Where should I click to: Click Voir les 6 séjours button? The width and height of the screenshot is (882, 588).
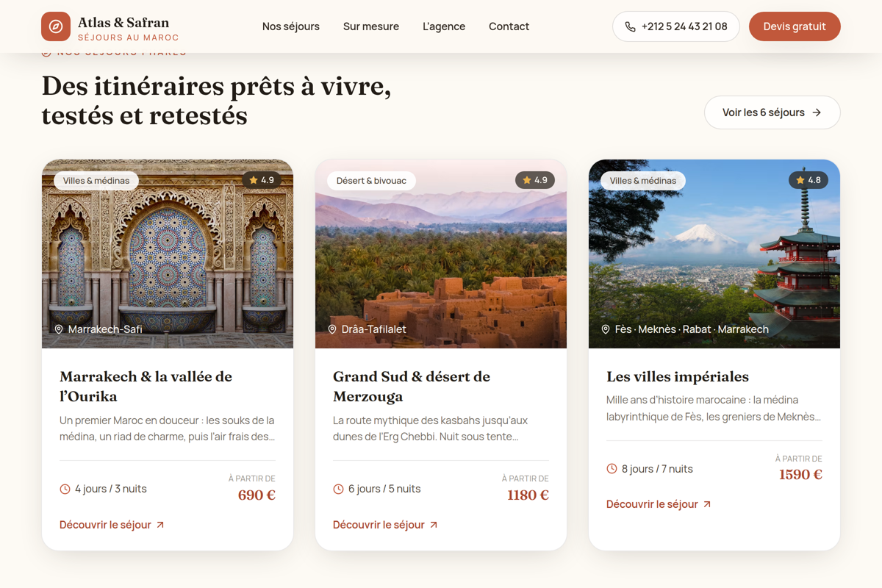point(772,112)
